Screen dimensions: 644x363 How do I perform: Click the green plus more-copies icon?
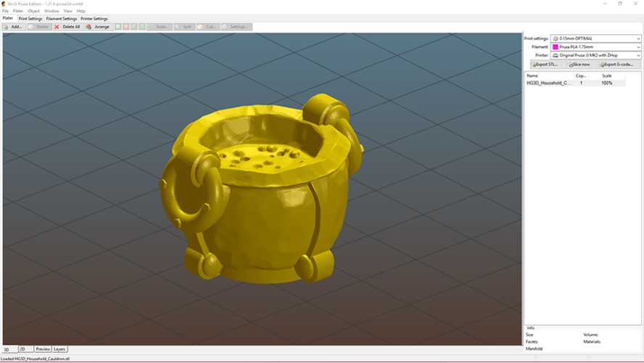point(118,27)
